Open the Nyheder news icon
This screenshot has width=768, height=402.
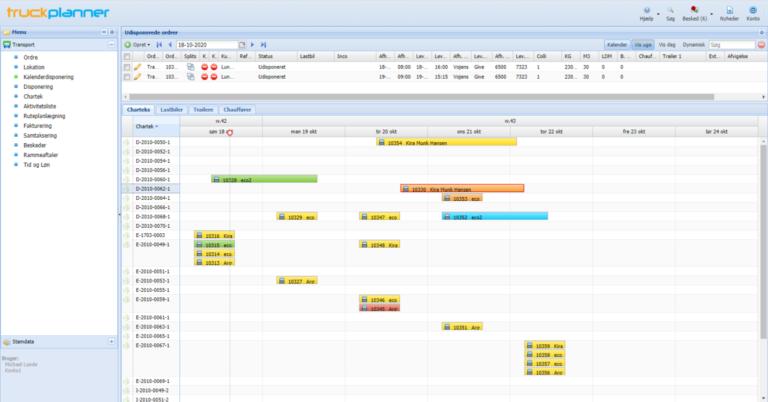pyautogui.click(x=730, y=9)
